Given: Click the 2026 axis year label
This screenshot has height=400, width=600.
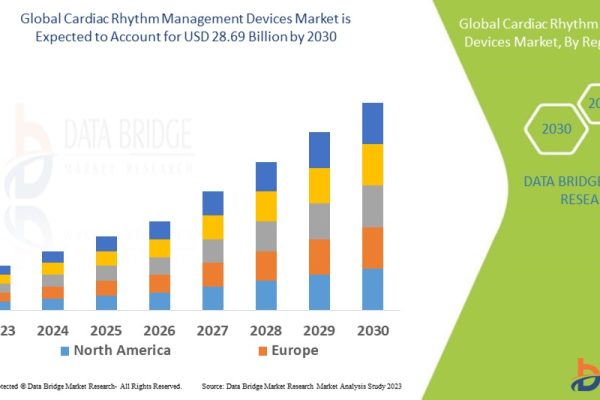Looking at the screenshot, I should click(x=159, y=331).
